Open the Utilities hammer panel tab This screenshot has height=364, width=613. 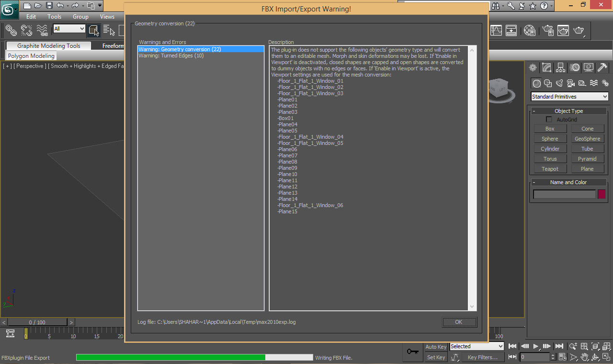[603, 67]
